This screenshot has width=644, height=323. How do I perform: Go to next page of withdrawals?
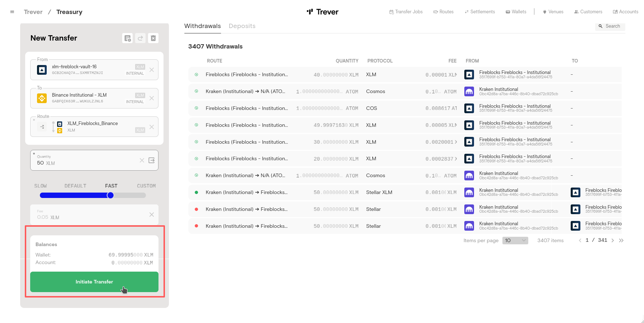pos(613,240)
